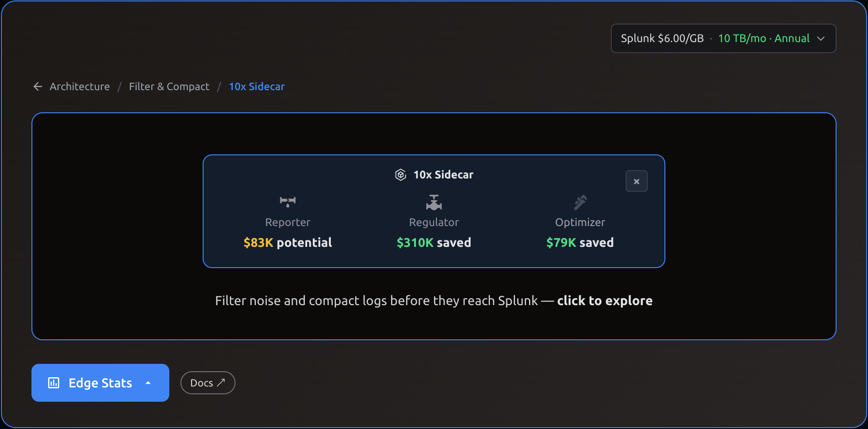868x429 pixels.
Task: Click the "click to explore" text
Action: tap(604, 301)
